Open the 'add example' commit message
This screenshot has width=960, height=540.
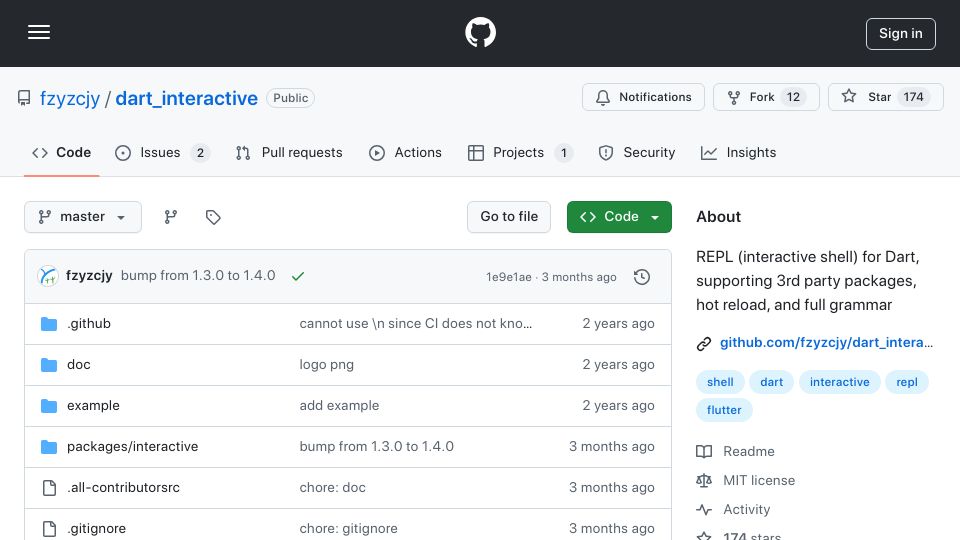tap(339, 405)
